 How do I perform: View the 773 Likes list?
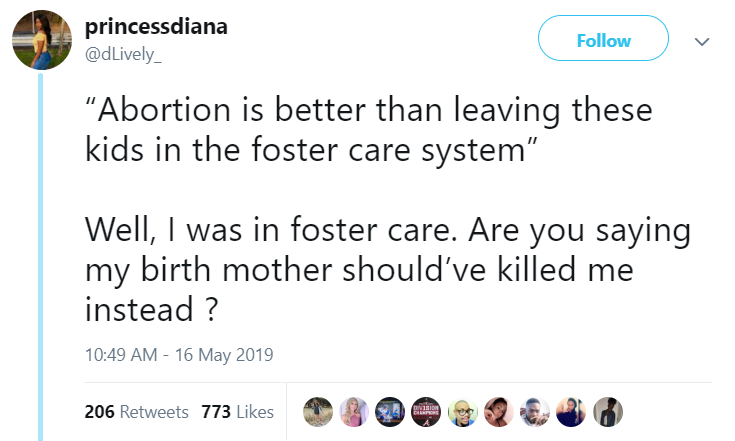(x=237, y=412)
